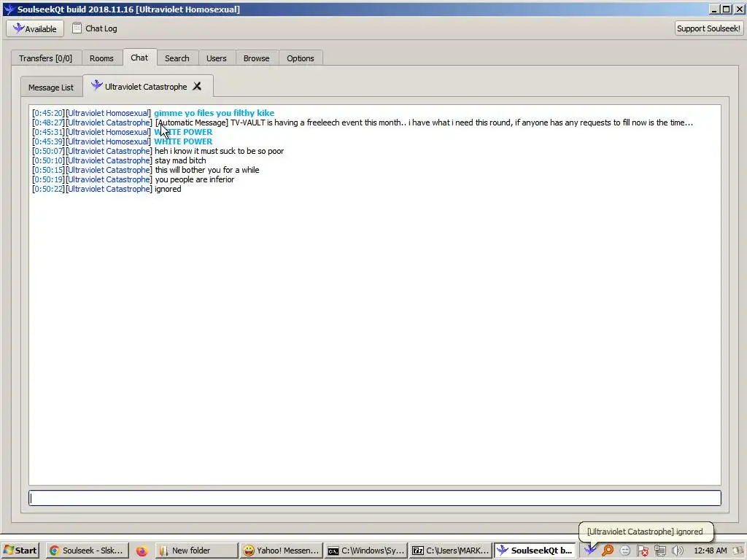The height and width of the screenshot is (560, 747).
Task: Click the Automatic Message TV-VAULT freeleech text
Action: click(424, 122)
